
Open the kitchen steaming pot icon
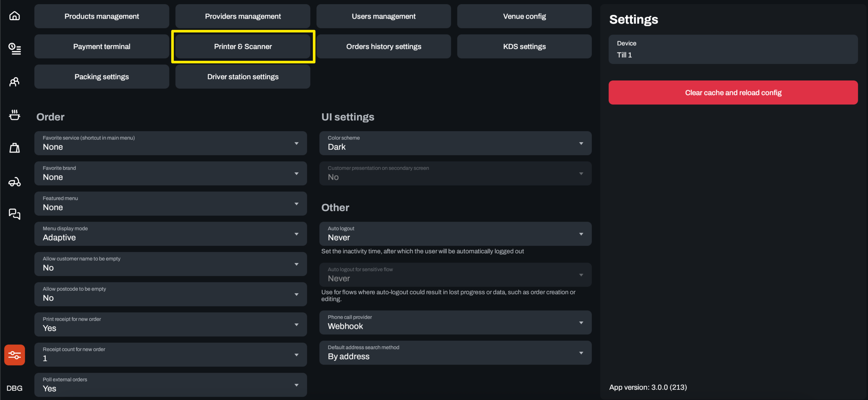pyautogui.click(x=15, y=115)
